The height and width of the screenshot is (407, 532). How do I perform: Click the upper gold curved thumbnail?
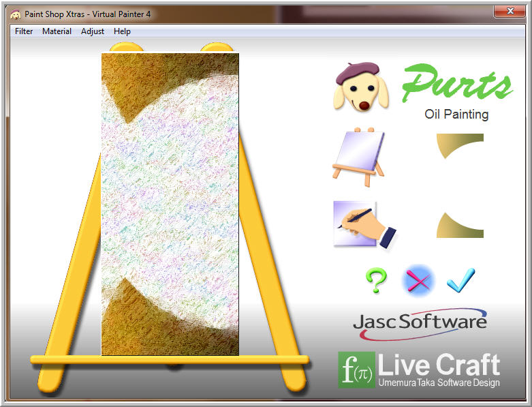460,146
